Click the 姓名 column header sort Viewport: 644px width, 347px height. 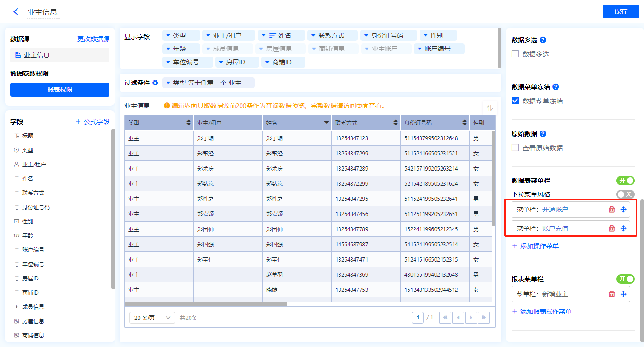coord(327,123)
